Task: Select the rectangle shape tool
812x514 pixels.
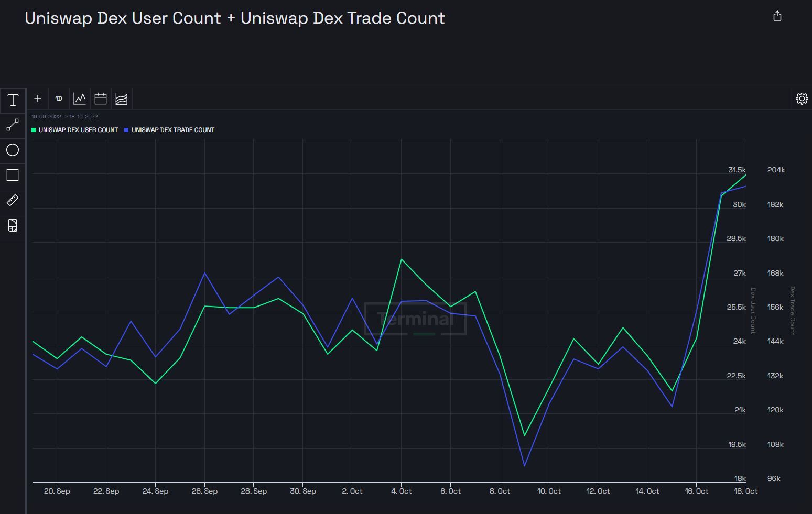Action: tap(13, 176)
